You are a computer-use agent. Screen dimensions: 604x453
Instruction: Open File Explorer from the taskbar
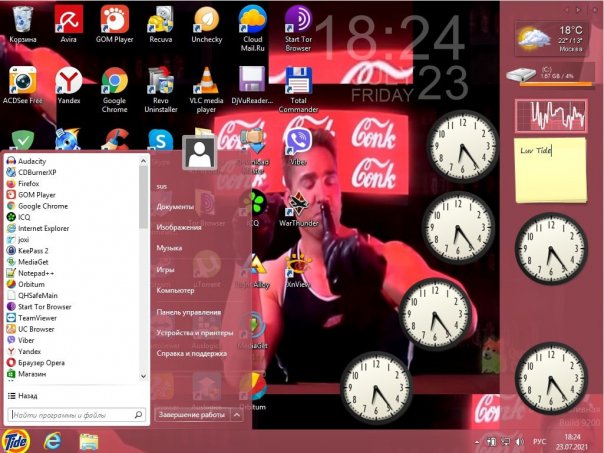coord(88,440)
